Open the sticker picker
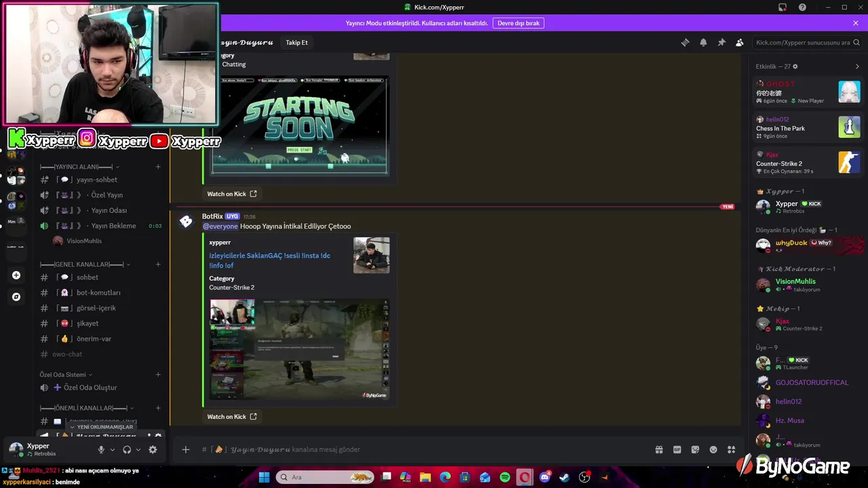This screenshot has width=868, height=488. coord(695,449)
